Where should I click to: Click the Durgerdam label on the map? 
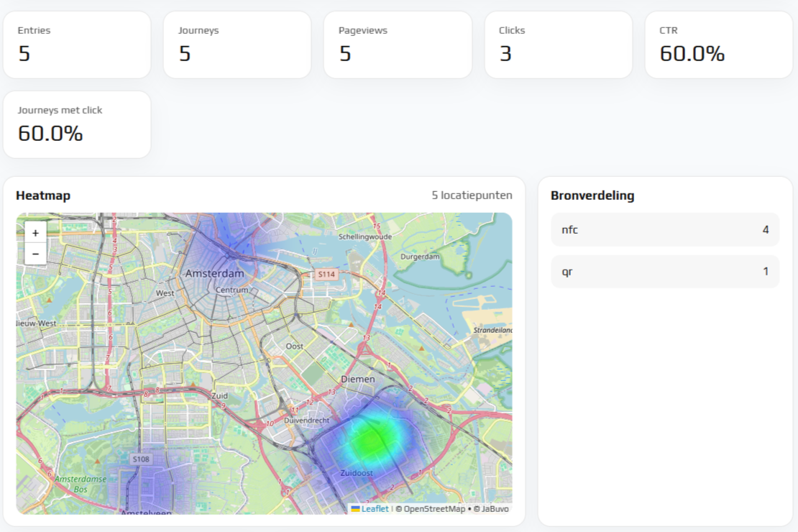[420, 257]
